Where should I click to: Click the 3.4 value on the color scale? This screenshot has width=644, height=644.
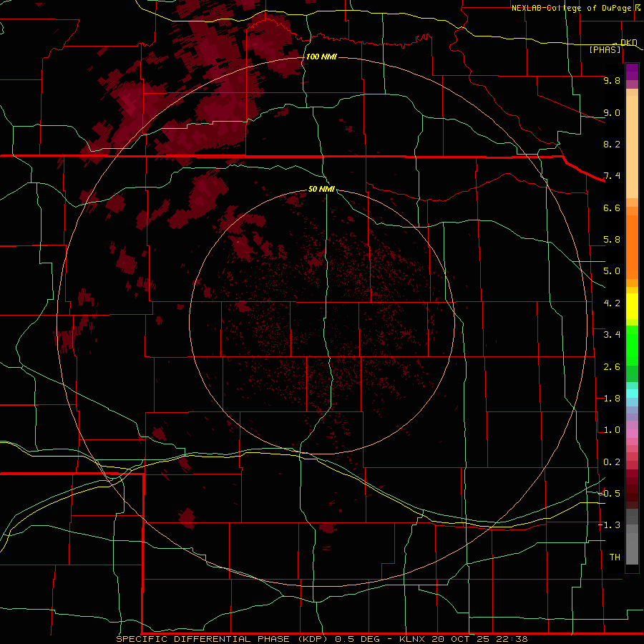[x=612, y=335]
